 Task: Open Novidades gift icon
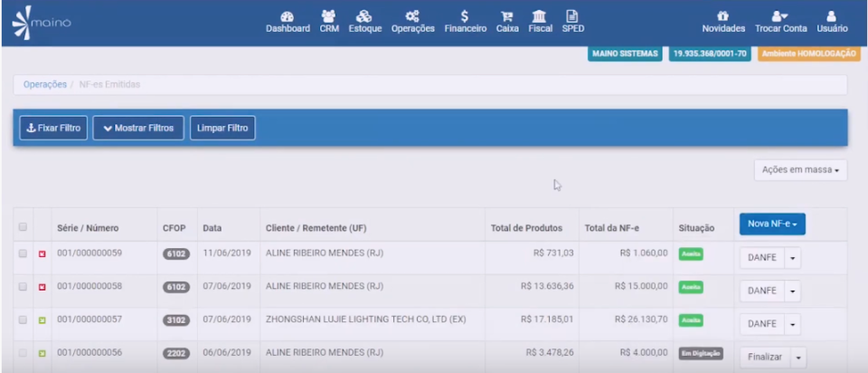722,16
